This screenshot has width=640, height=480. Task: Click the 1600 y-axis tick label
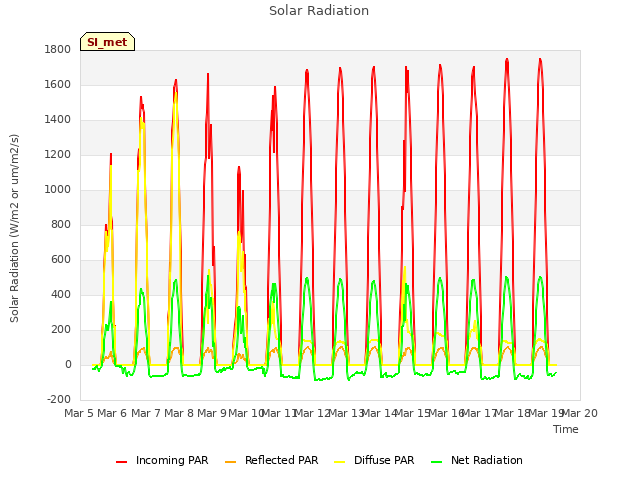(x=58, y=84)
